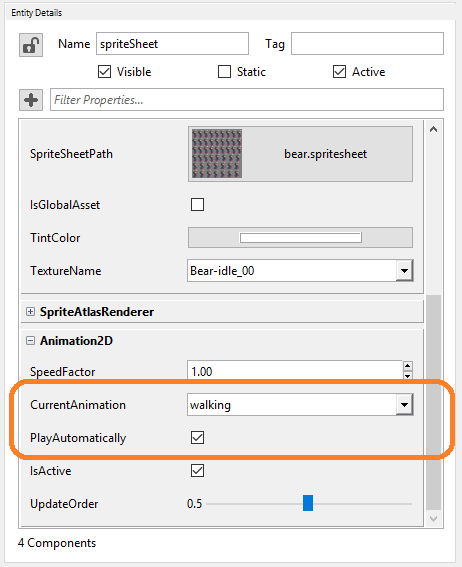Screen dimensions: 462x567
Task: Click the plus add component icon
Action: (31, 100)
